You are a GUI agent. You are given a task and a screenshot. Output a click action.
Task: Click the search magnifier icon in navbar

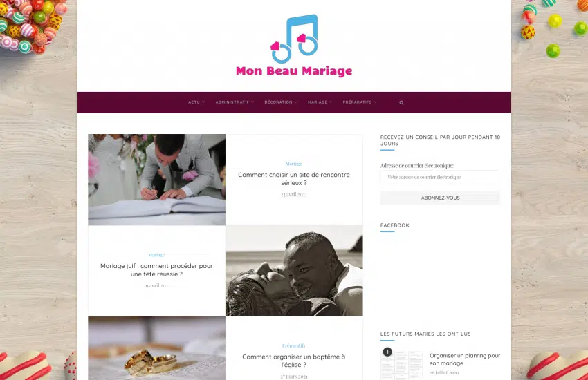401,102
